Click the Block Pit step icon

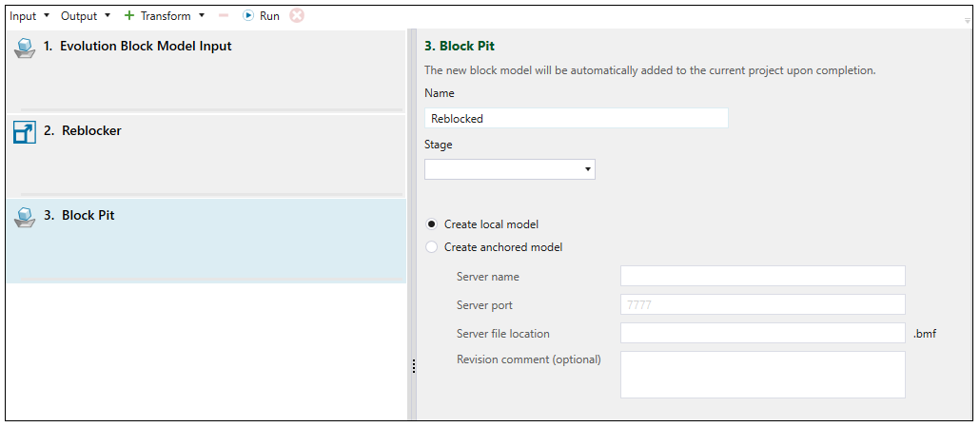click(x=25, y=217)
